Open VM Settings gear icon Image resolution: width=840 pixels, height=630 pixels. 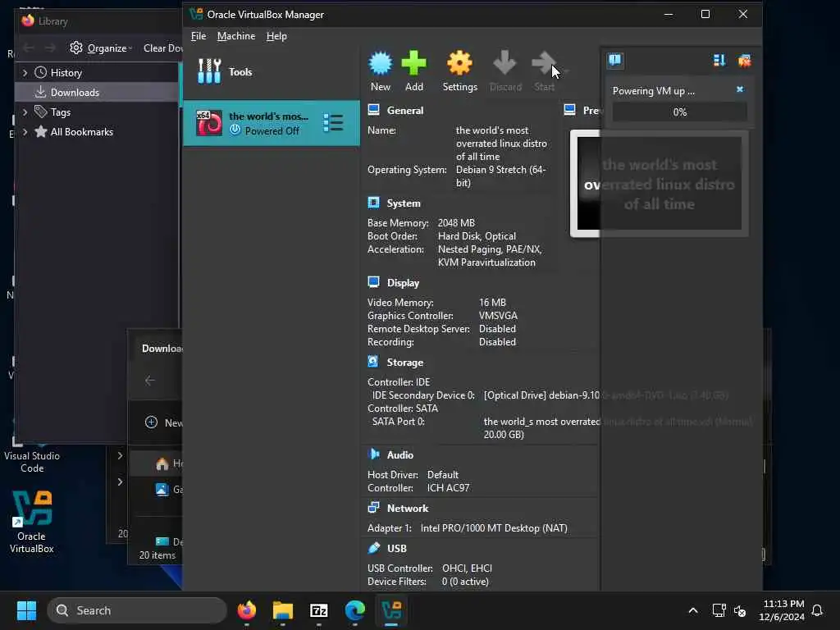tap(459, 64)
